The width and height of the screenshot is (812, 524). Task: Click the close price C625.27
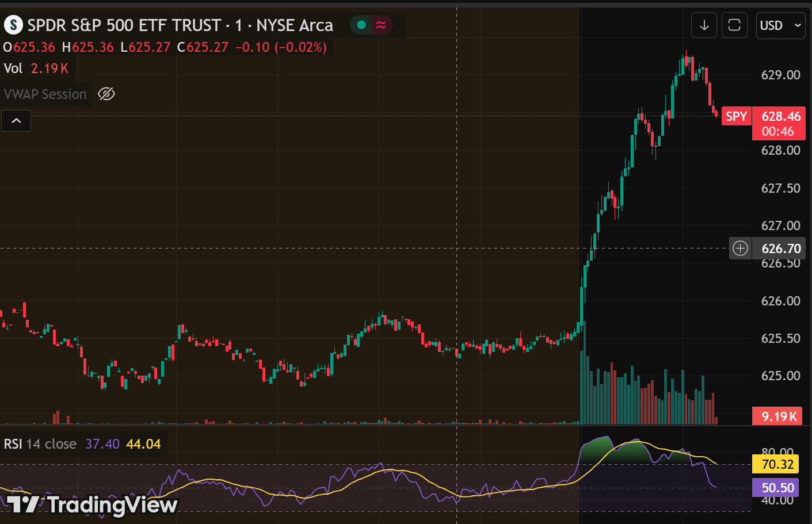coord(203,47)
